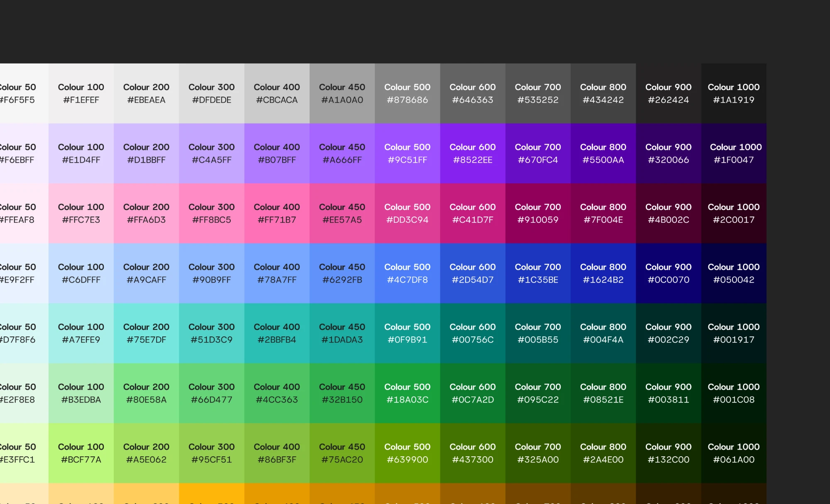Select the deep purple swatch #670FC4
This screenshot has width=830, height=504.
pos(538,153)
